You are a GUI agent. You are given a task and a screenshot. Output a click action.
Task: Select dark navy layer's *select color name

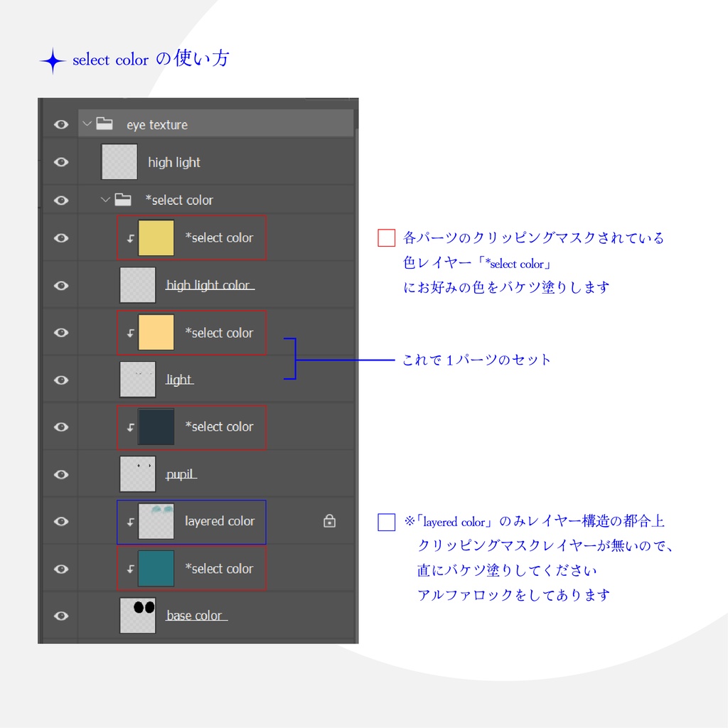219,427
